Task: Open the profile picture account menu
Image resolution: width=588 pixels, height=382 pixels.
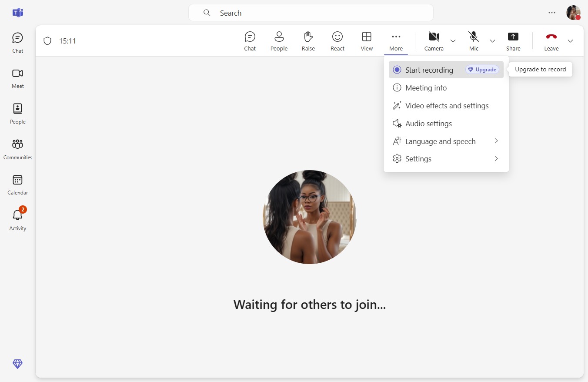Action: click(574, 13)
